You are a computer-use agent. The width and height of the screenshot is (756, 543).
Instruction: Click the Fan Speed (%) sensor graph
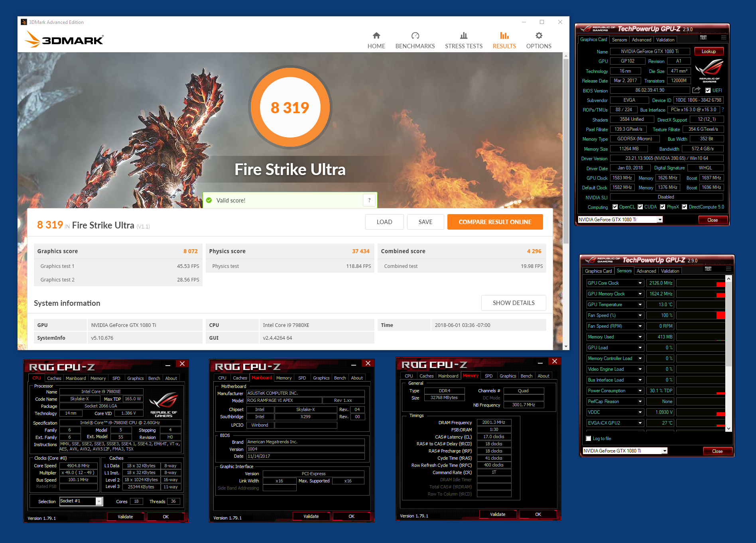click(x=701, y=315)
